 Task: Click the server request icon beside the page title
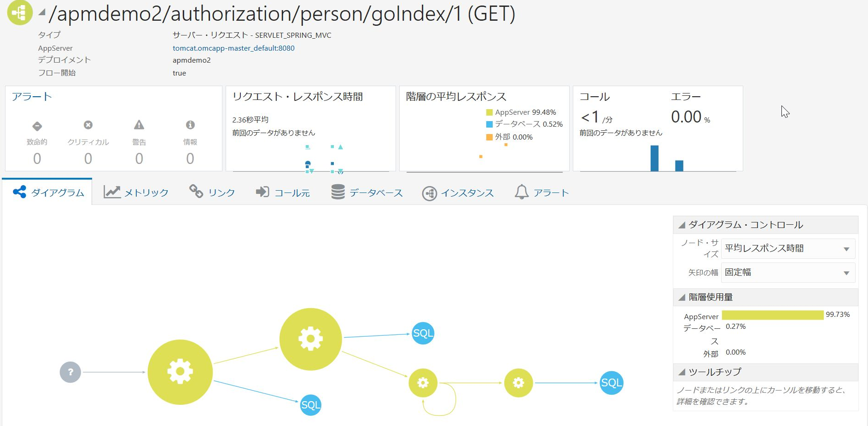point(20,12)
